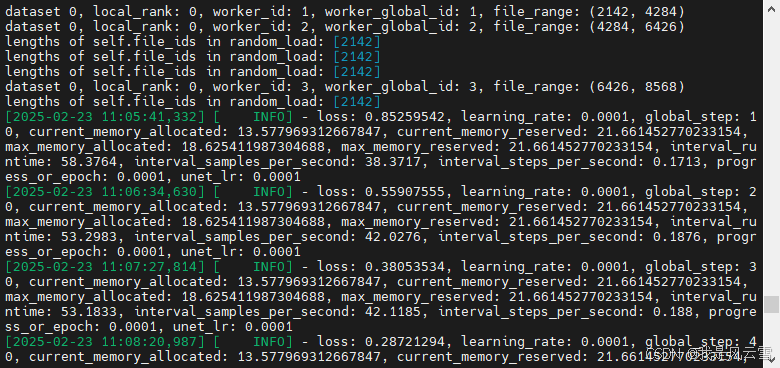Click the loss value 0.55907555
This screenshot has width=780, height=368.
pyautogui.click(x=404, y=192)
